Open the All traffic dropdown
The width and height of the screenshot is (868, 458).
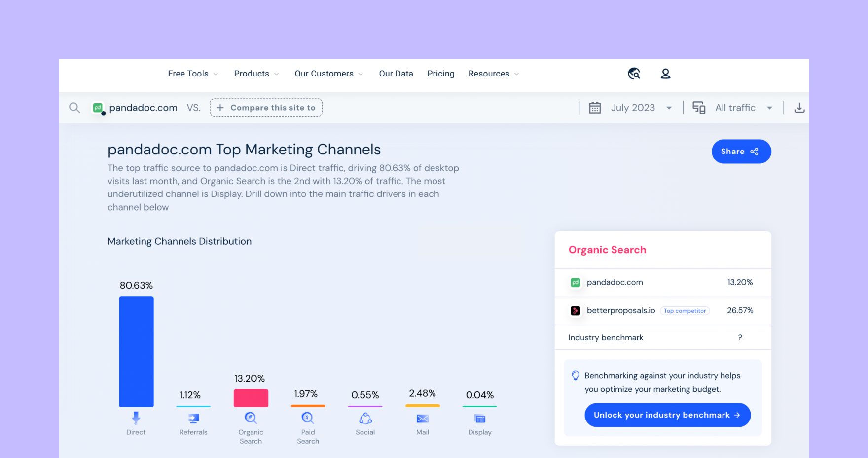click(744, 108)
